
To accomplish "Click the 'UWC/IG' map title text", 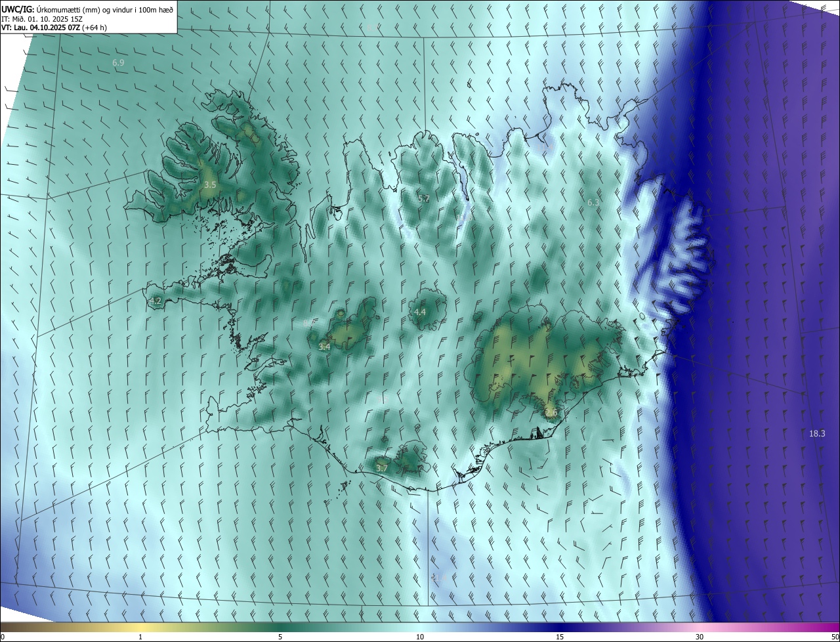I will tap(18, 9).
